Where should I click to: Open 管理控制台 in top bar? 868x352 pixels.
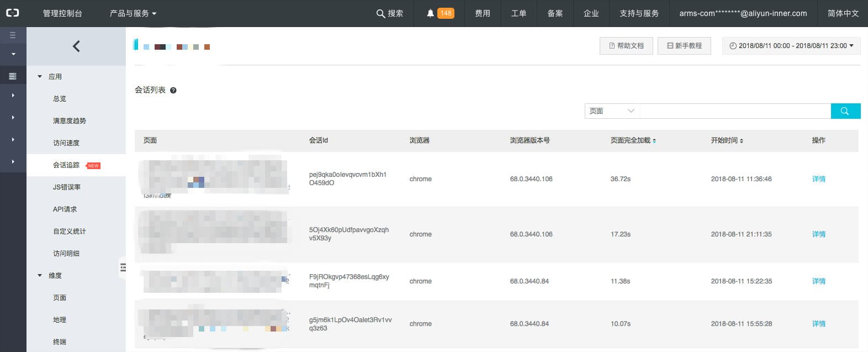[62, 13]
